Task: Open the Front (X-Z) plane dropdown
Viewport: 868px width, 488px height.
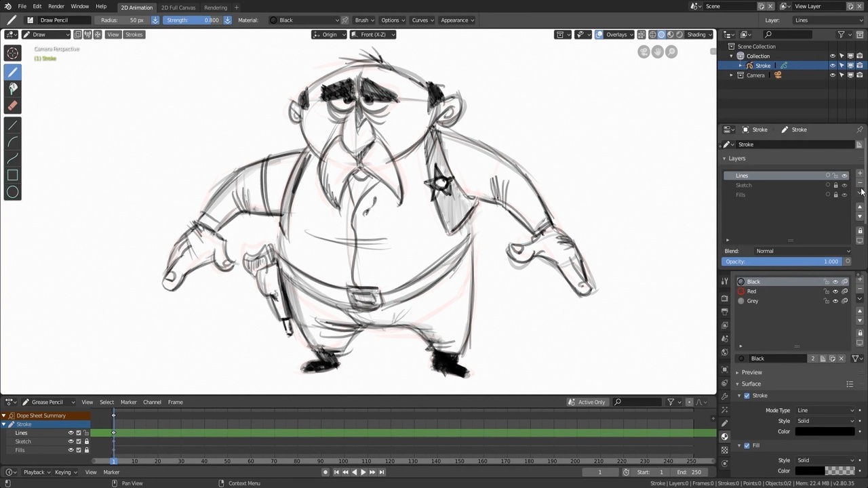Action: (373, 35)
